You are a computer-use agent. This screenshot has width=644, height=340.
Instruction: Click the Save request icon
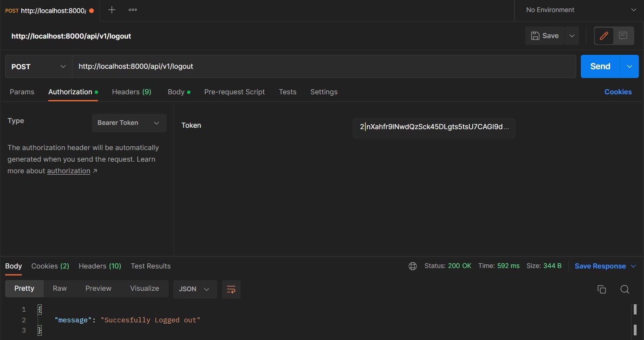tap(544, 35)
